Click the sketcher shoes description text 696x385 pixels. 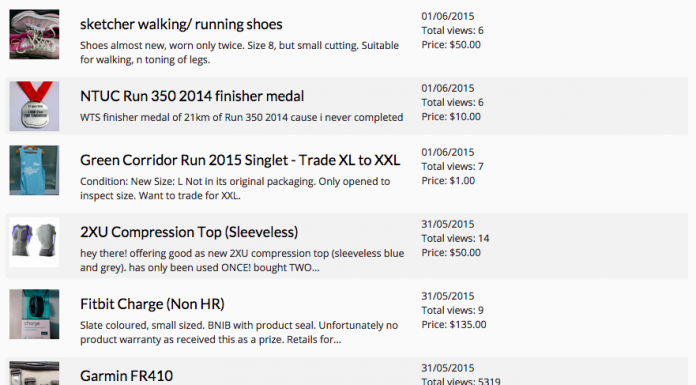coord(239,52)
